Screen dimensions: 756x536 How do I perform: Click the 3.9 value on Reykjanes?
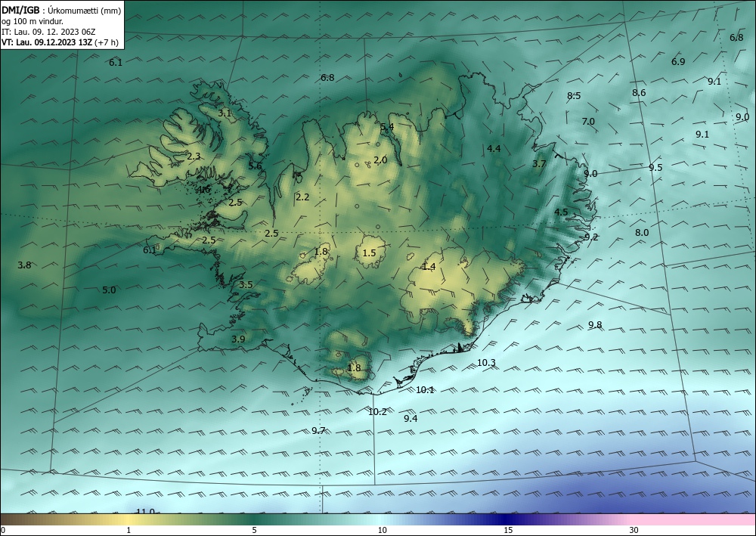pos(238,339)
